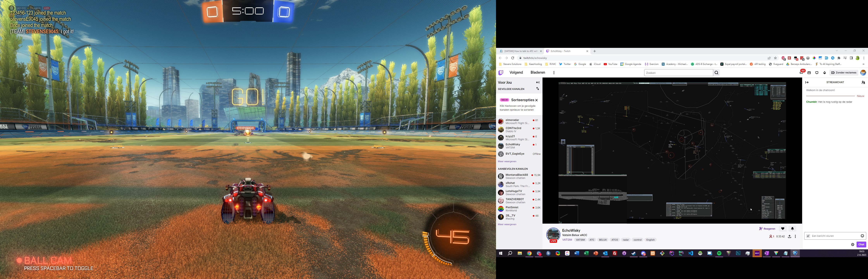868x279 pixels.
Task: Open sort options for followed channels
Action: point(537,89)
